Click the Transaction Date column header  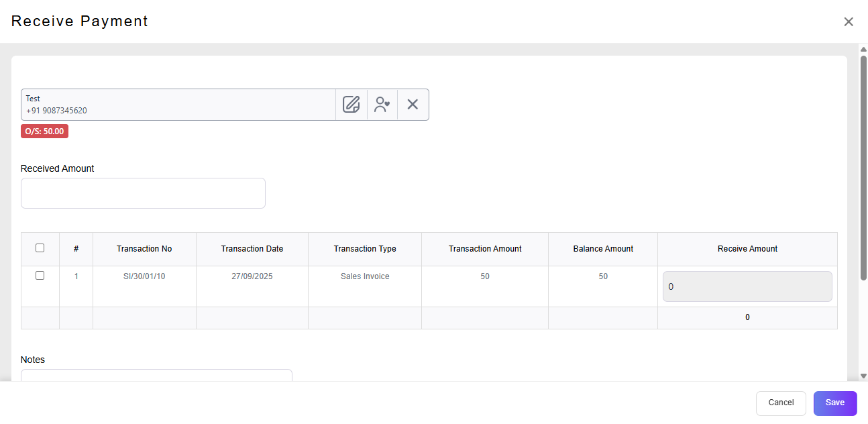(x=252, y=249)
